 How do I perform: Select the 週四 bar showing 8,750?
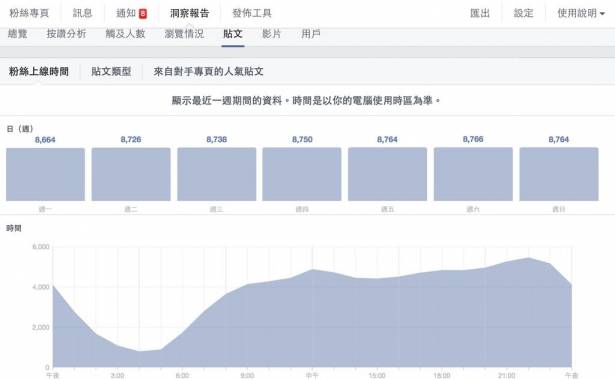(302, 174)
